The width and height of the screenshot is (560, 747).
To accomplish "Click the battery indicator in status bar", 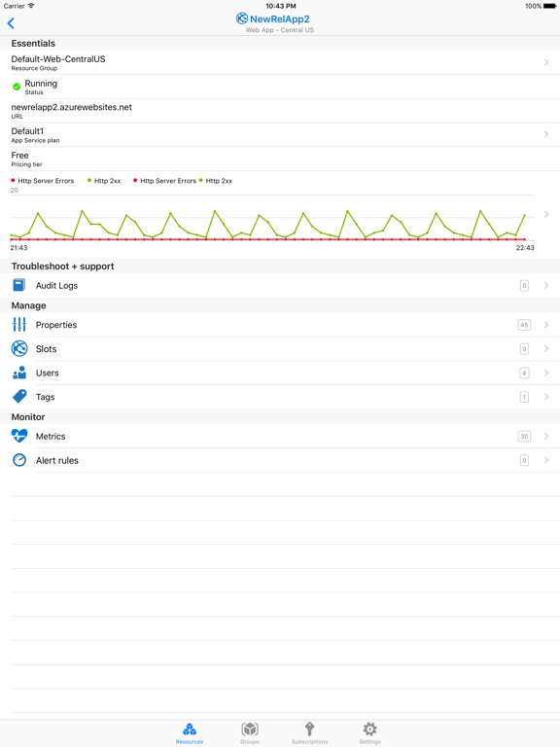I will pyautogui.click(x=549, y=6).
